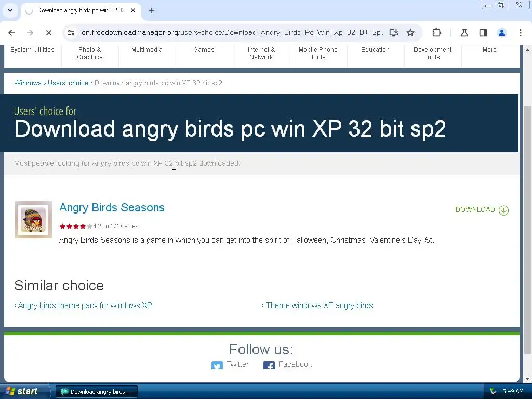Stop loading the page
The image size is (532, 399).
pyautogui.click(x=48, y=33)
